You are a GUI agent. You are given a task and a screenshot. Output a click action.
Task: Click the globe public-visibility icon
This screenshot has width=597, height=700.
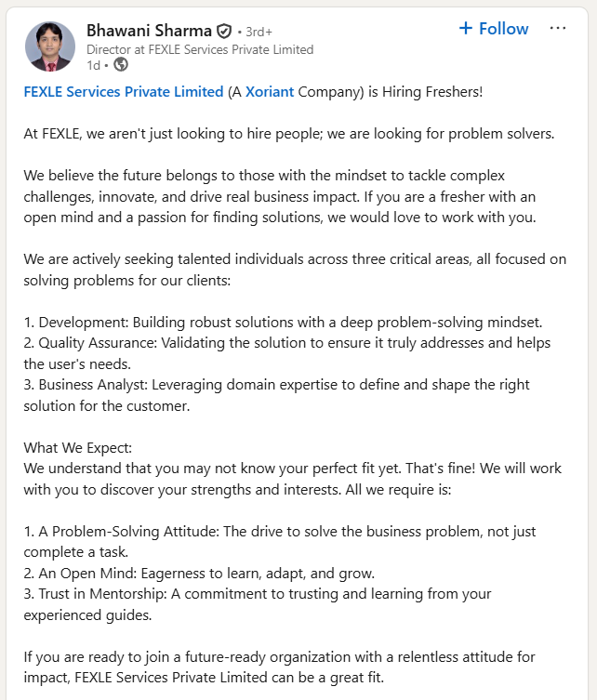pos(121,65)
